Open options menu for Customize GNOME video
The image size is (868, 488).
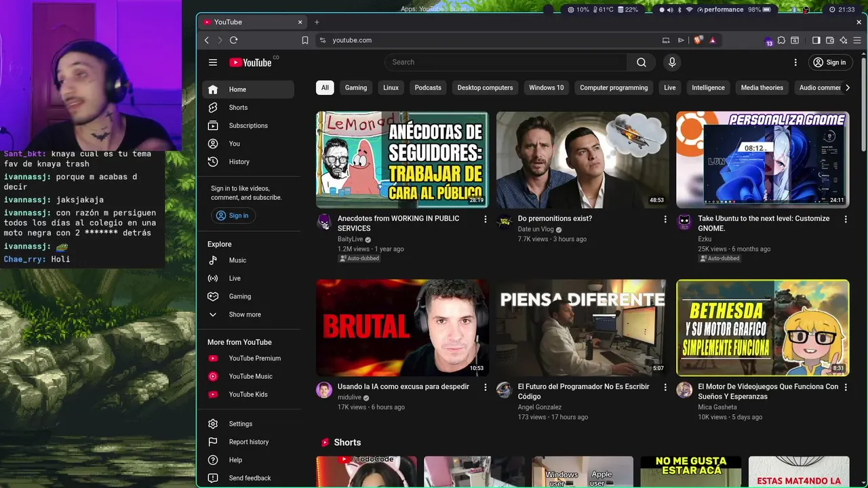(846, 219)
